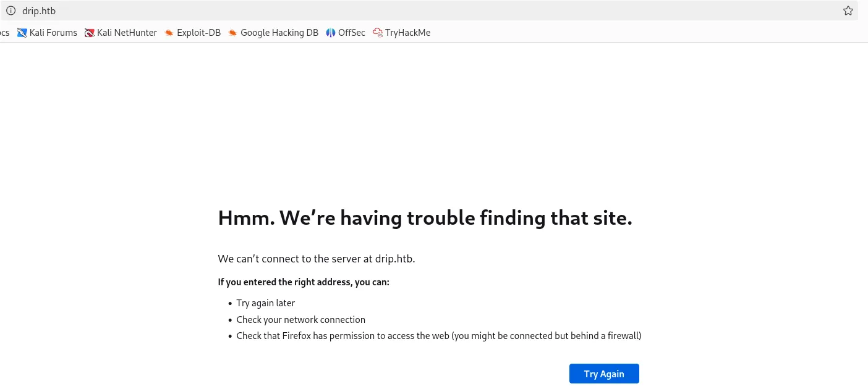Open site information icon beside drip.htb
The height and width of the screenshot is (389, 868).
point(11,10)
